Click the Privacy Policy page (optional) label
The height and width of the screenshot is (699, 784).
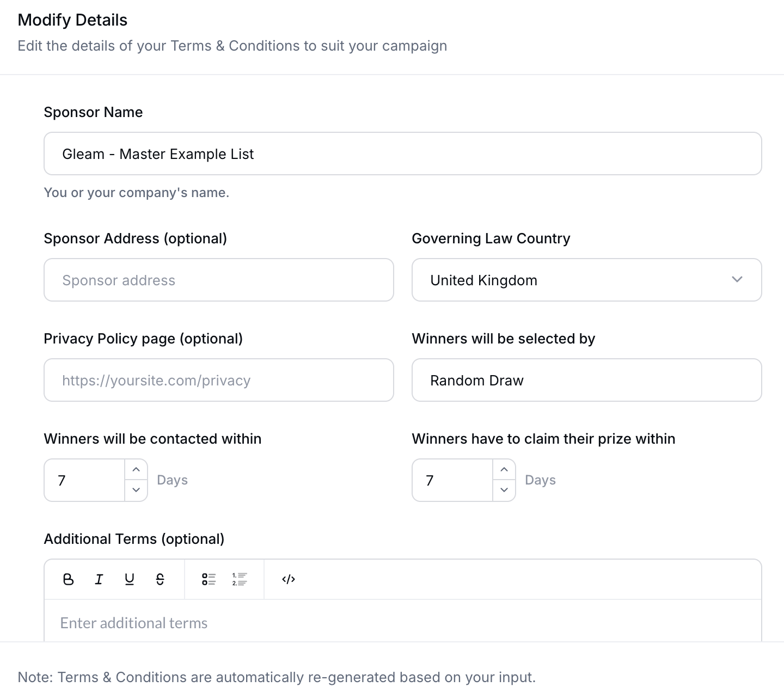tap(143, 339)
